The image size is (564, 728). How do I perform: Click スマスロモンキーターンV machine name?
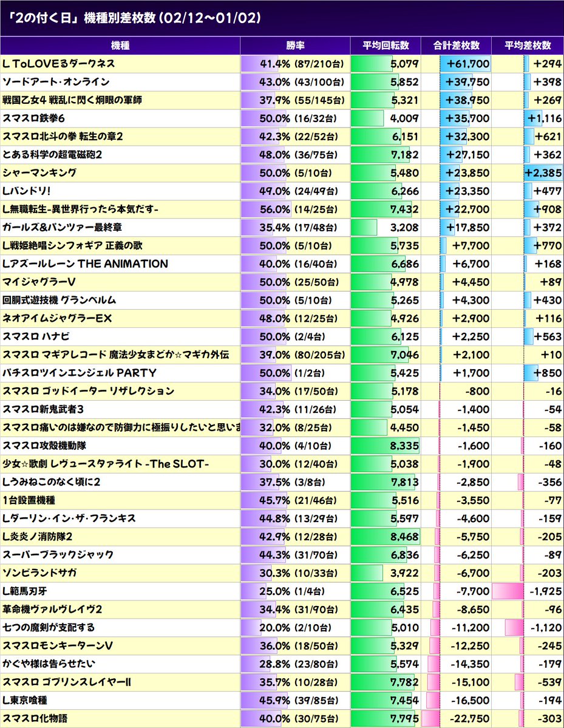[x=58, y=646]
